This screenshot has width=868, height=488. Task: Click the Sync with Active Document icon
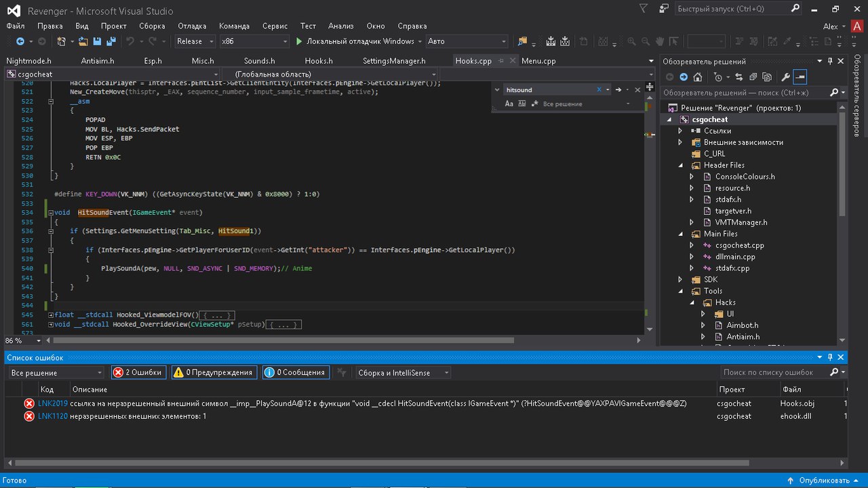738,77
